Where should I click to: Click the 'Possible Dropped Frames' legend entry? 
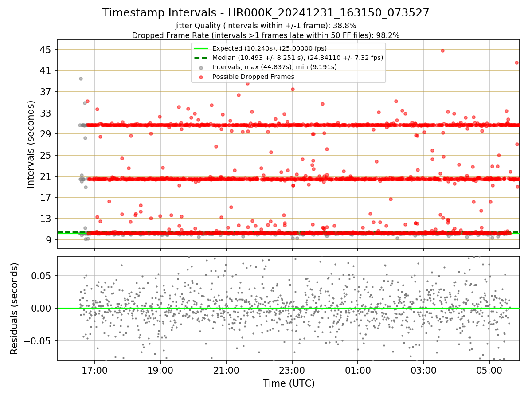(x=253, y=77)
